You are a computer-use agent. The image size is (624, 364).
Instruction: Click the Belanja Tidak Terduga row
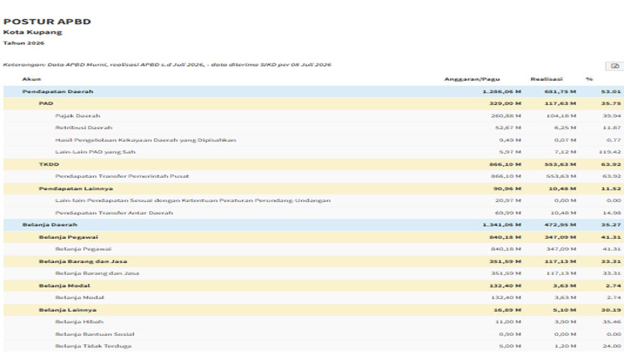[x=314, y=346]
